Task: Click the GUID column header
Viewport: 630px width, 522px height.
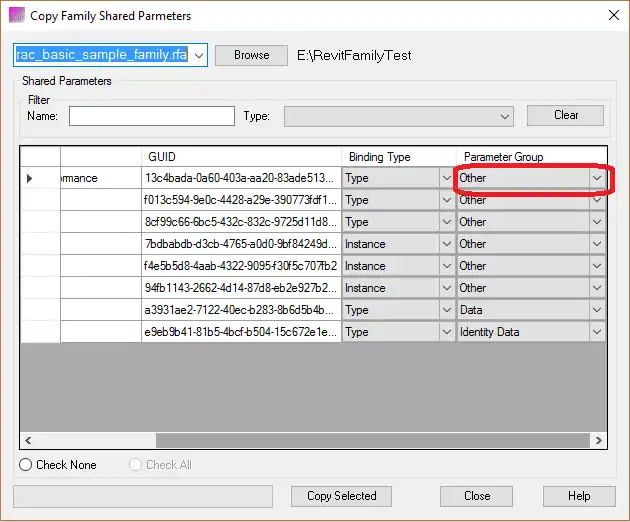Action: (x=240, y=157)
